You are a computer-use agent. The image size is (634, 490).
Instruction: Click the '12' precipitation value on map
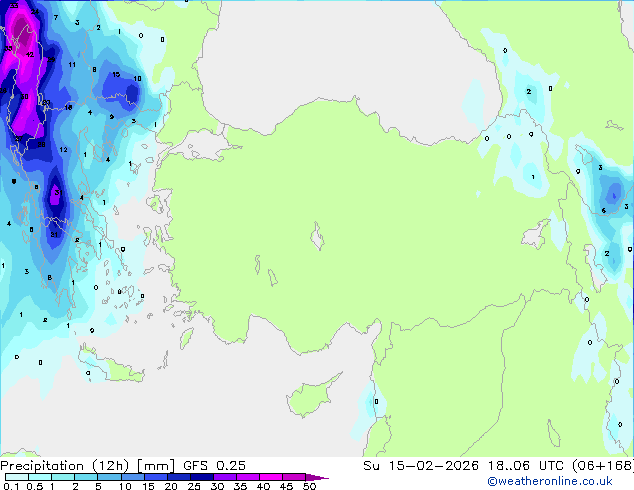63,150
